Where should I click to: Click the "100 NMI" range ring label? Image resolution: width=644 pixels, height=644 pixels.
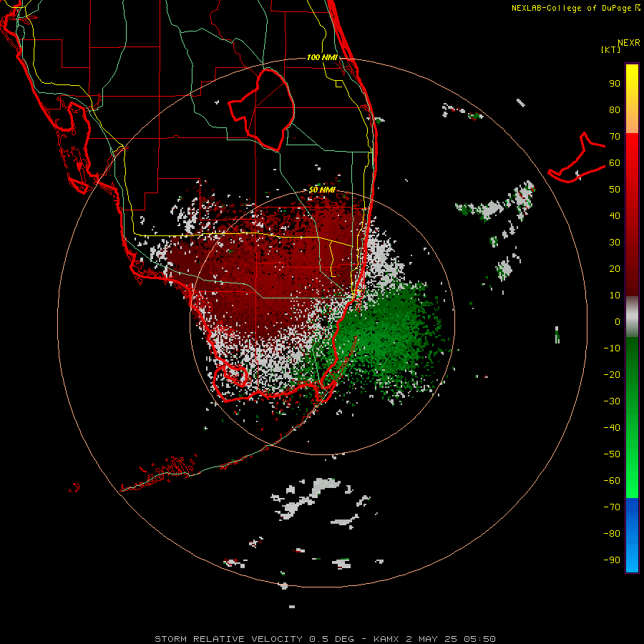[x=322, y=57]
